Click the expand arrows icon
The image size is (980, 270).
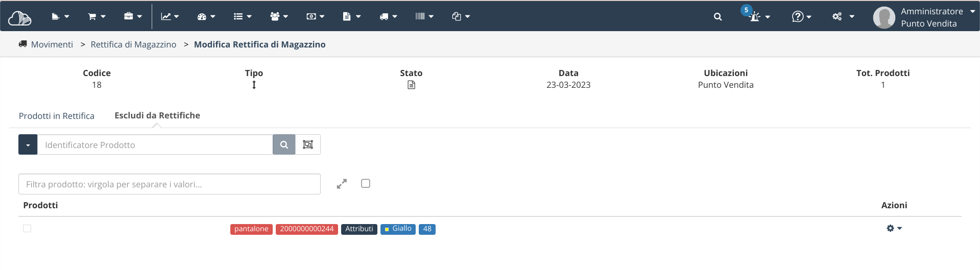click(342, 184)
